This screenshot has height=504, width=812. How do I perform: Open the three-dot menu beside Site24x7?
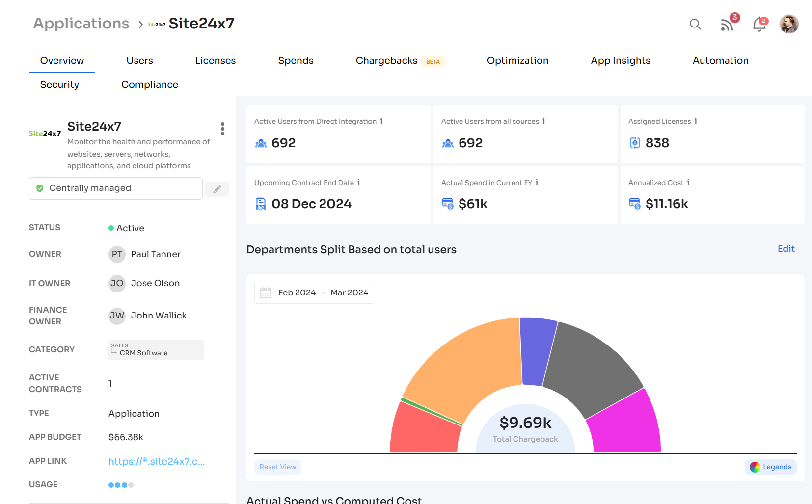(222, 129)
